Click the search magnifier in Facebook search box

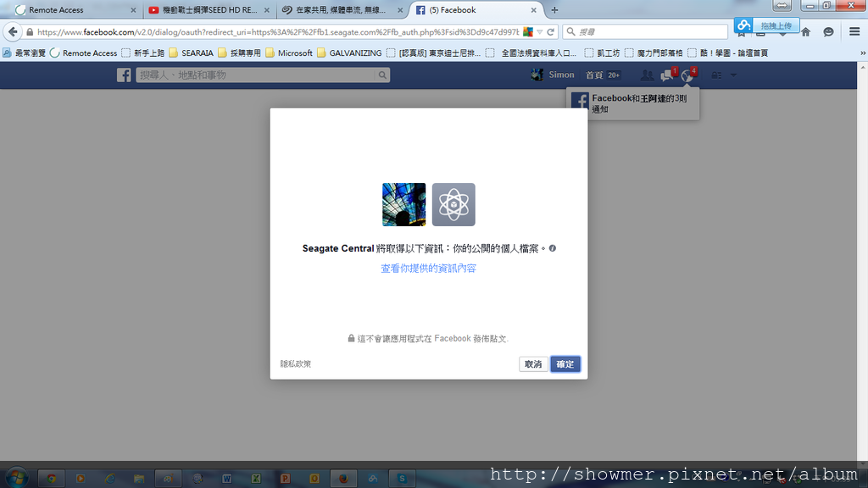(x=382, y=75)
